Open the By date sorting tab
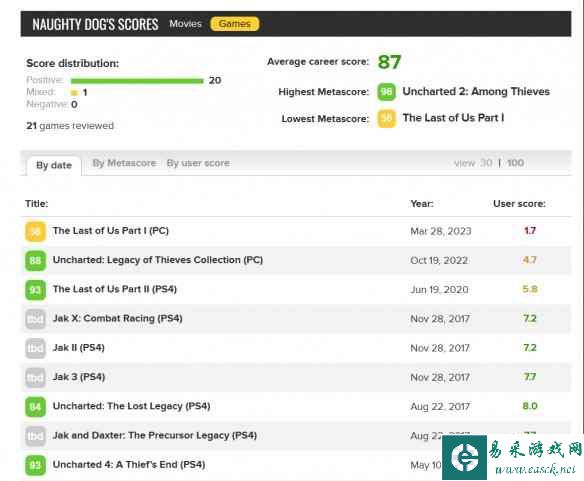Screen dimensions: 584x481 coord(54,165)
